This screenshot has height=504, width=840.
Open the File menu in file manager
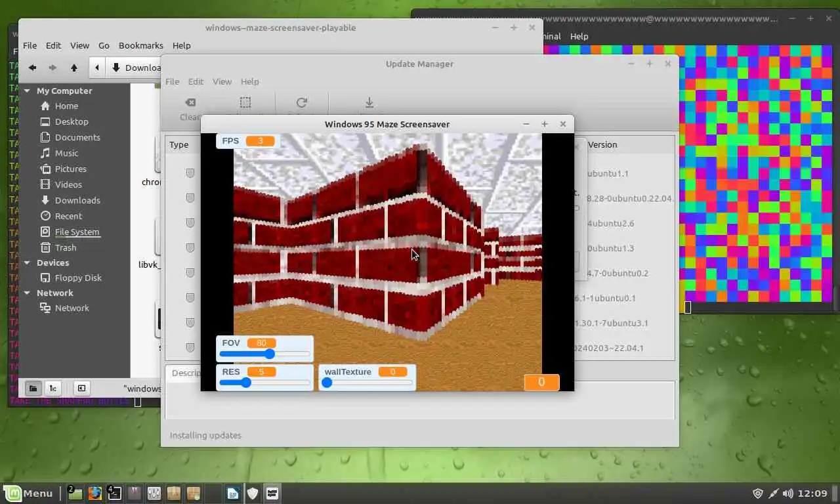coord(30,45)
